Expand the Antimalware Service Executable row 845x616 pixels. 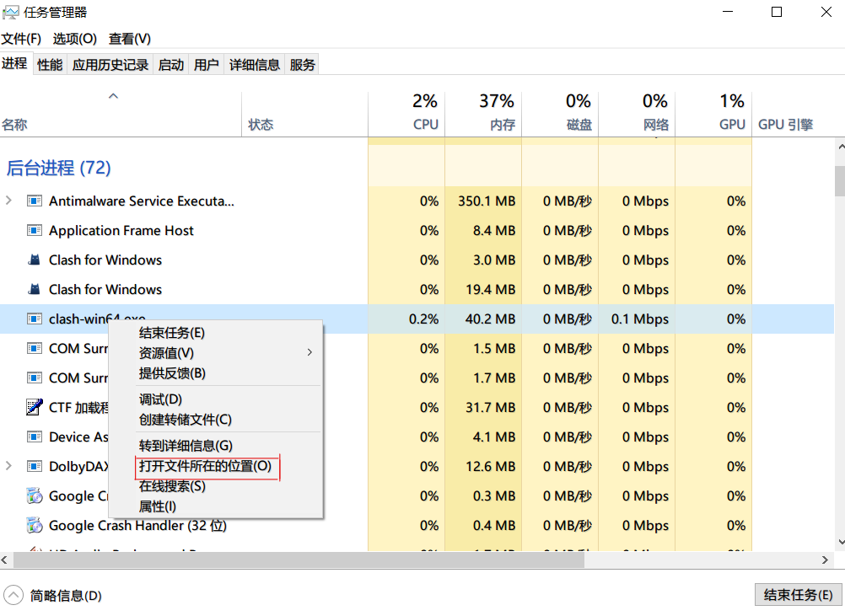coord(8,201)
